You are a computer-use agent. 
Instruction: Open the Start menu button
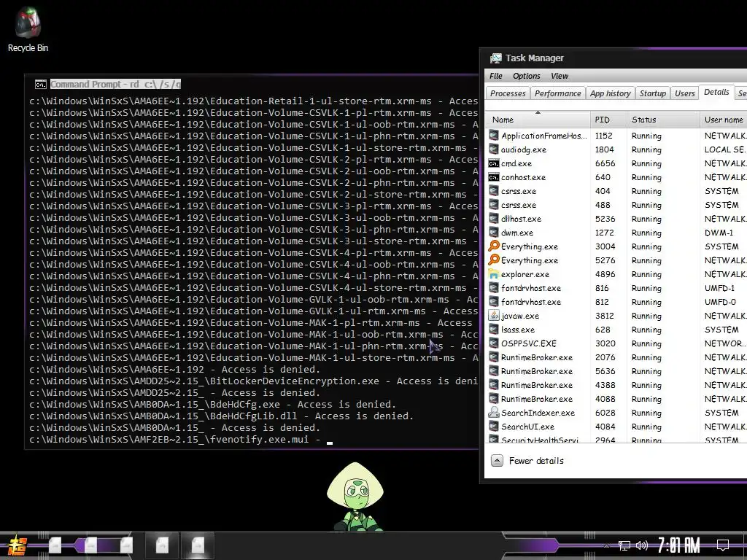[x=17, y=545]
